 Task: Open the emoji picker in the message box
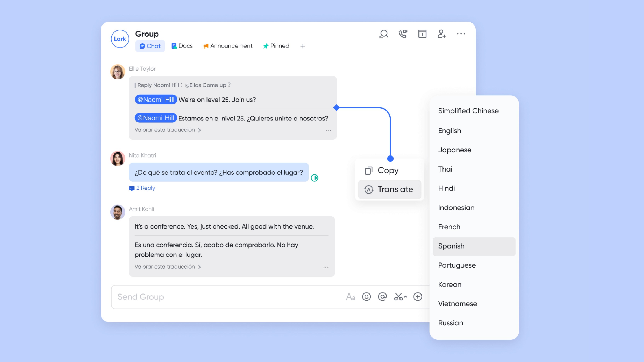(x=366, y=297)
